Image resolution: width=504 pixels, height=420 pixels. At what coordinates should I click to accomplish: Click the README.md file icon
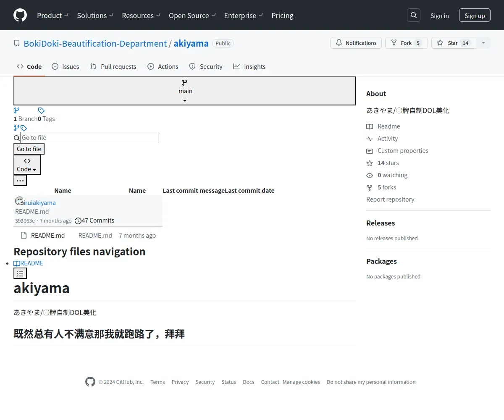[24, 235]
